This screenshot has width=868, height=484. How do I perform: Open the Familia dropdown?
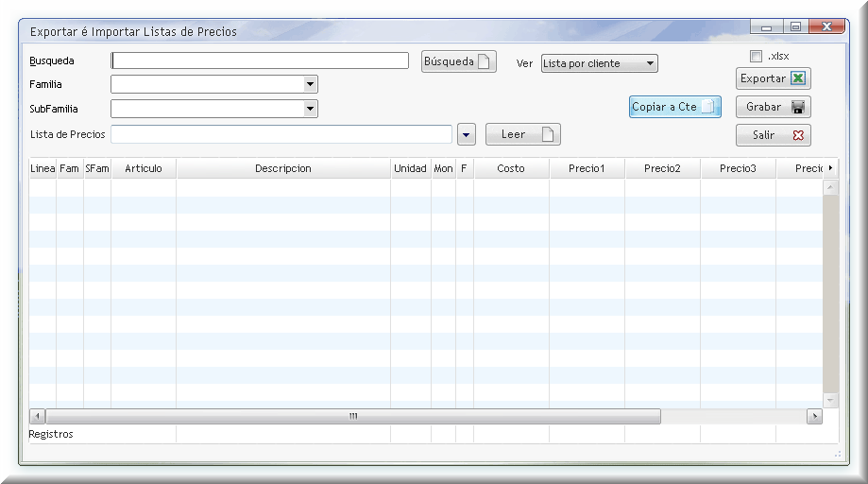pyautogui.click(x=310, y=84)
